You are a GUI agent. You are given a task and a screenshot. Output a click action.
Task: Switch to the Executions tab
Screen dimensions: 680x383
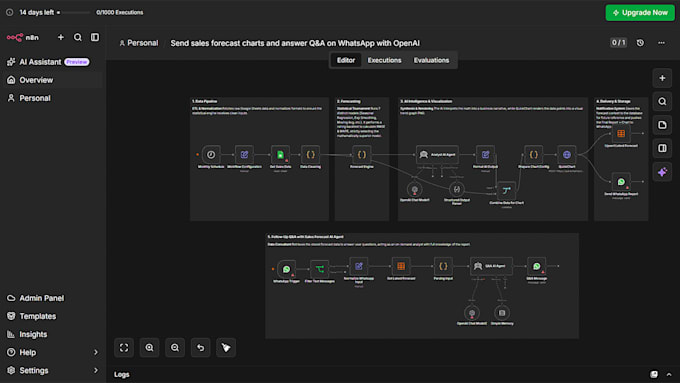[x=384, y=60]
